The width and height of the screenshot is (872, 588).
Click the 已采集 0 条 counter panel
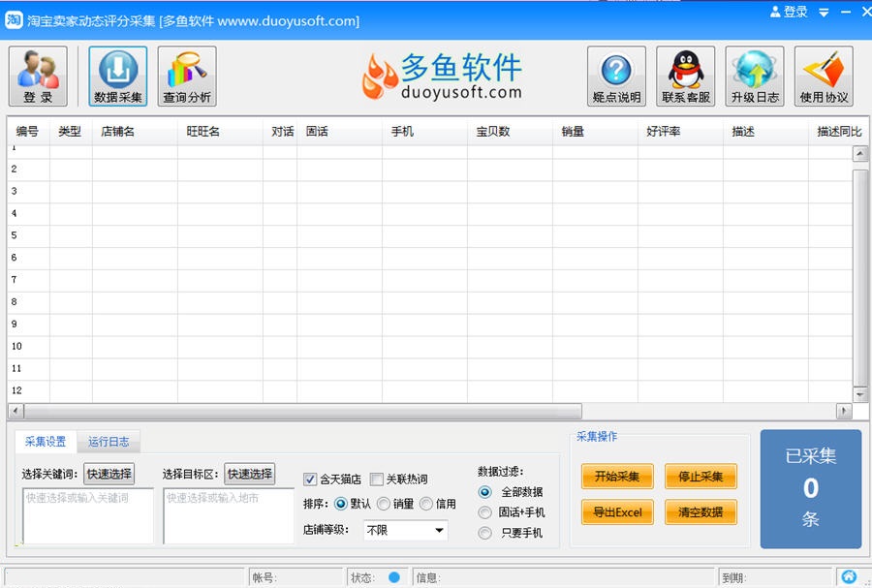pos(811,488)
